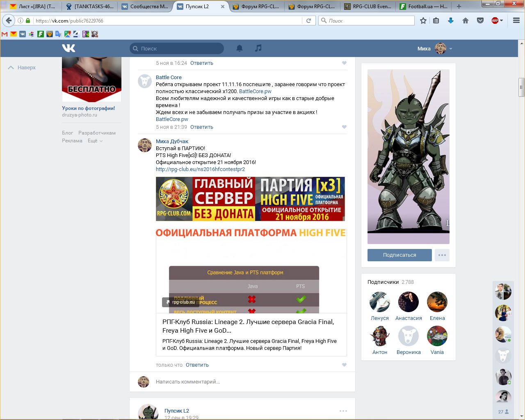This screenshot has height=420, width=525.
Task: Open the VK bookmark in bookmarks bar
Action: pos(23,34)
